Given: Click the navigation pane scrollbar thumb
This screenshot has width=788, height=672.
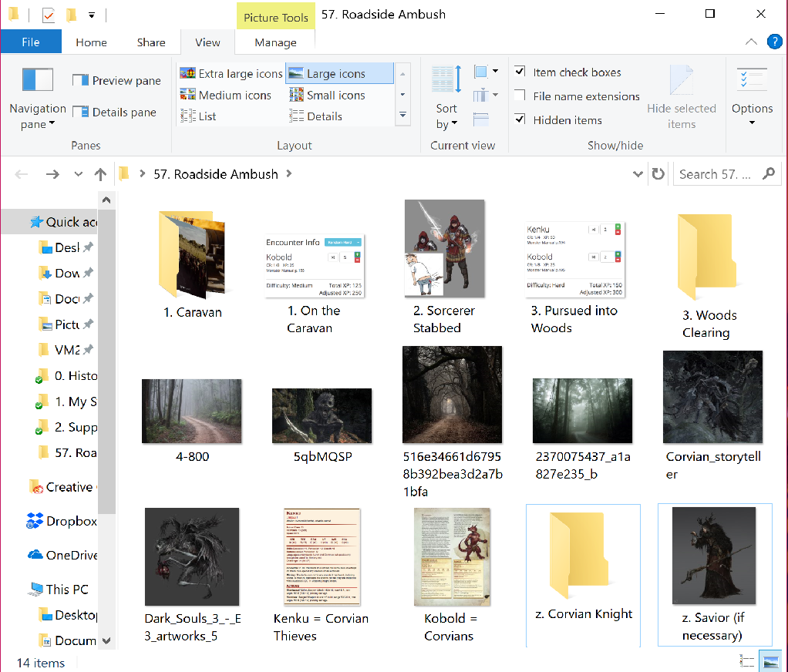Looking at the screenshot, I should point(106,361).
